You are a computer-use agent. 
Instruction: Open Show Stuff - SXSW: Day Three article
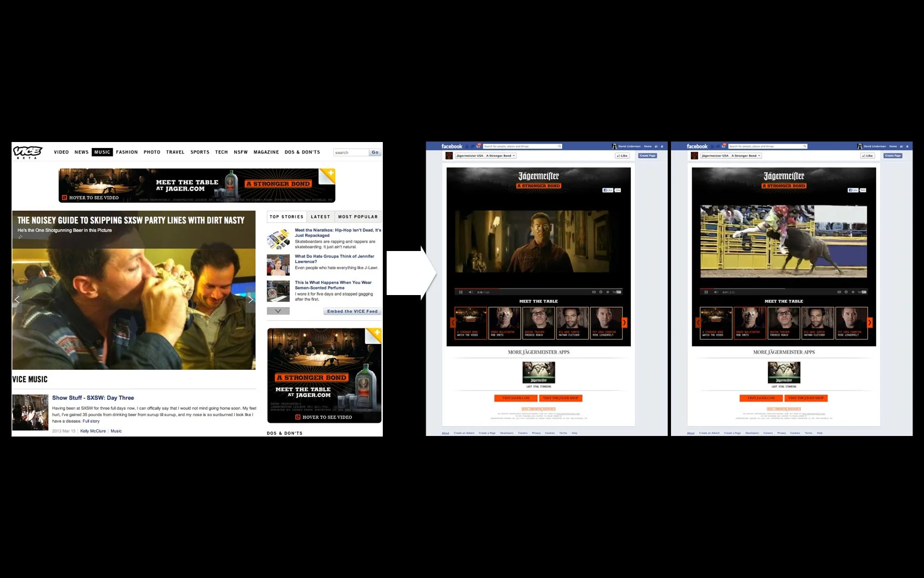point(93,398)
